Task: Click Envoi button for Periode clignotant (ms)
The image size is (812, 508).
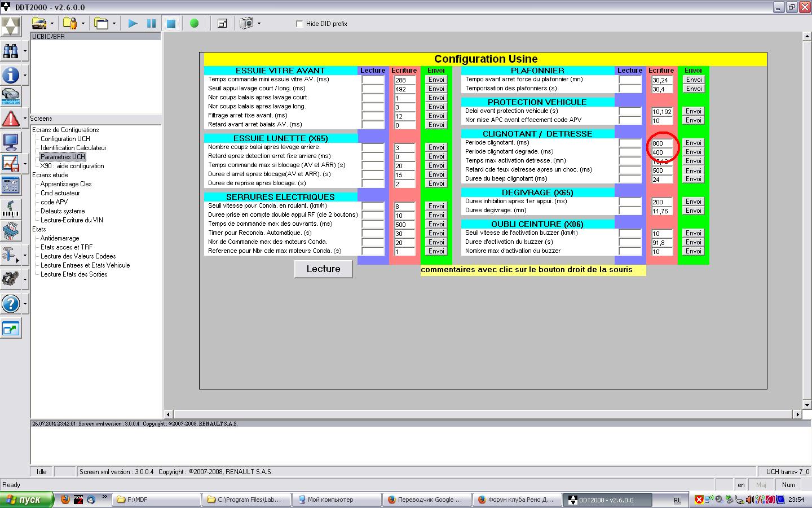Action: tap(693, 143)
